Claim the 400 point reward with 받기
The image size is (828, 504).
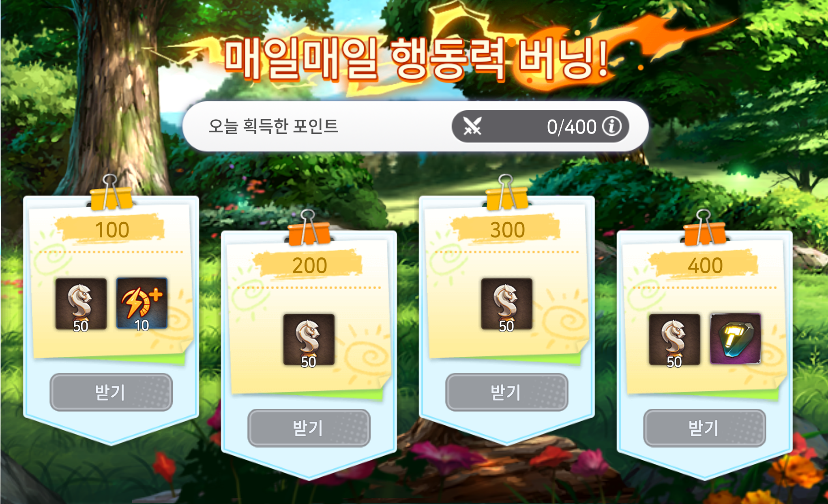pos(705,428)
